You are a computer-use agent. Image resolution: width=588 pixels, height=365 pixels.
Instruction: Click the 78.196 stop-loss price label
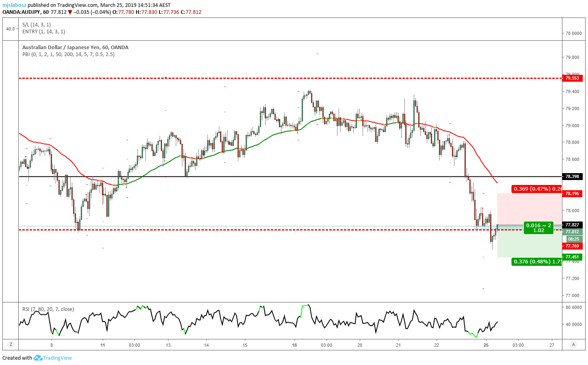click(572, 193)
